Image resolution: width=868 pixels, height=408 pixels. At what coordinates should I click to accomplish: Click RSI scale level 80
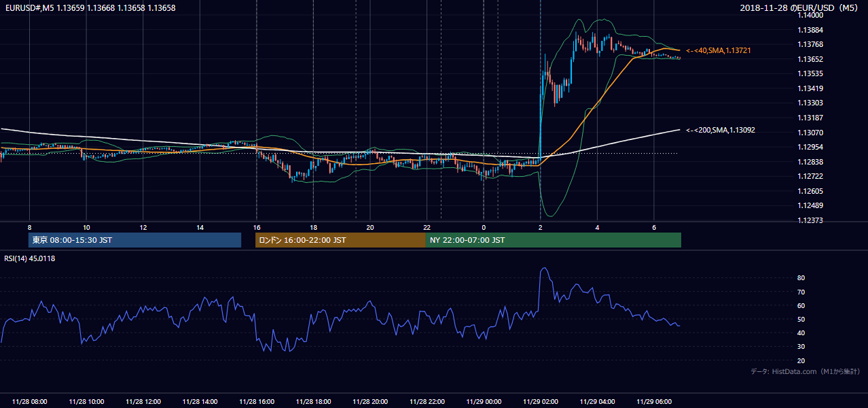pos(801,278)
